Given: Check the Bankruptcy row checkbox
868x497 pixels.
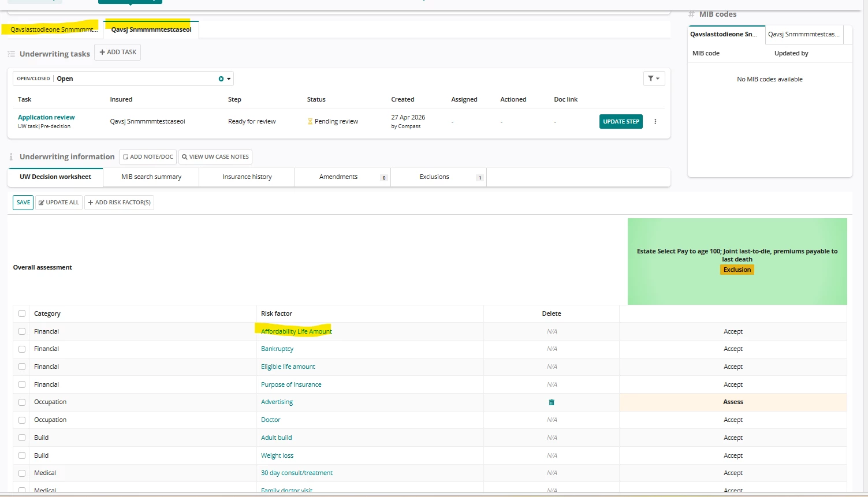Looking at the screenshot, I should click(x=22, y=349).
